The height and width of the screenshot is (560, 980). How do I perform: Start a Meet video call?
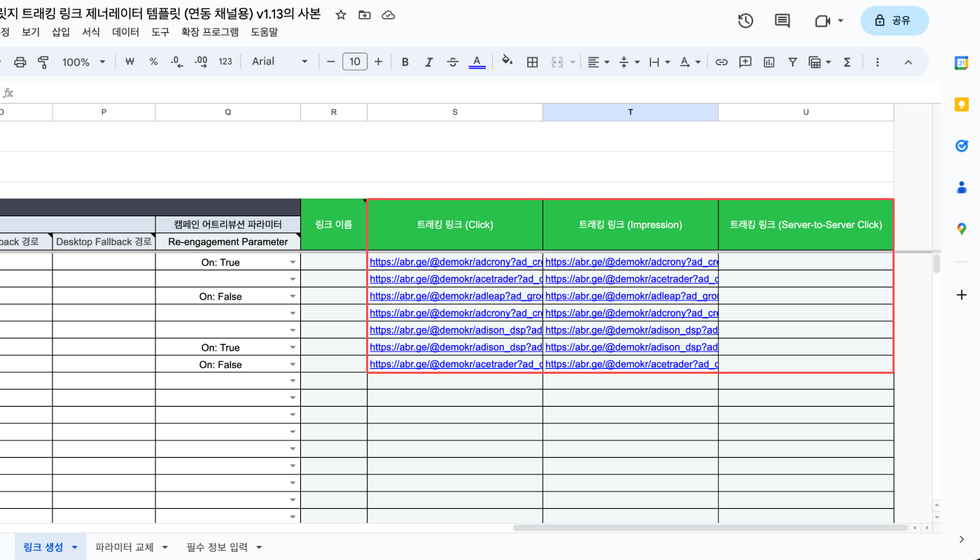822,21
